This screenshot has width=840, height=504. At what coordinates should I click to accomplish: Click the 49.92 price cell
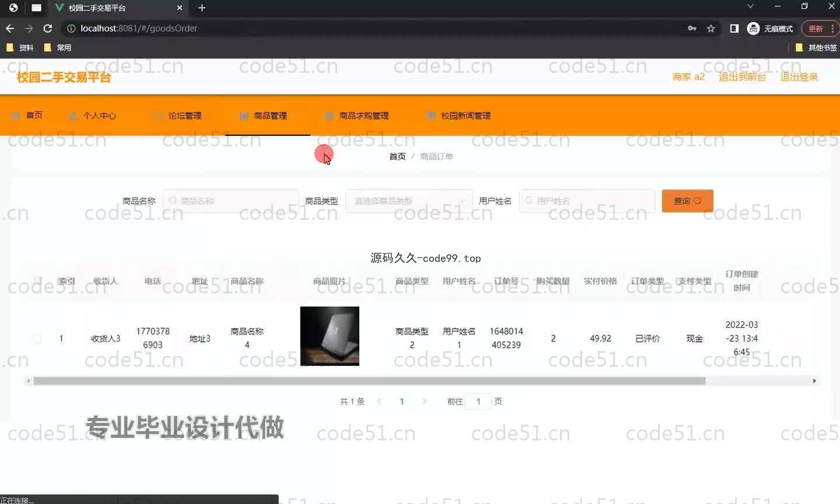pyautogui.click(x=600, y=338)
